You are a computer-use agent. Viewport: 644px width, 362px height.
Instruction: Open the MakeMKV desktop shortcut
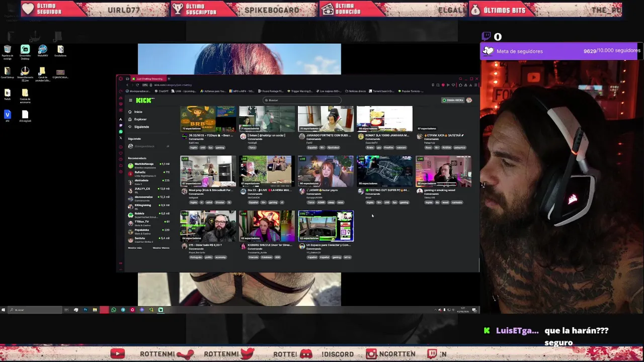coord(43,51)
